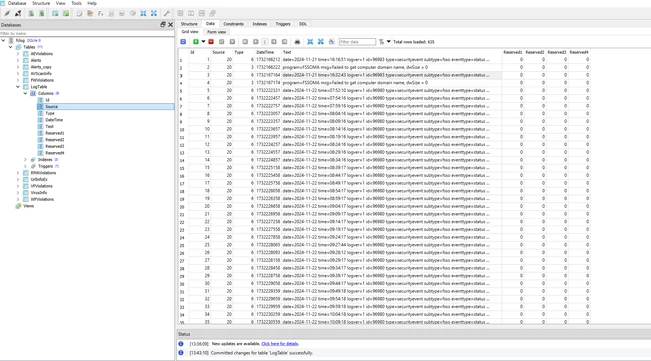Open the View menu

(61, 3)
